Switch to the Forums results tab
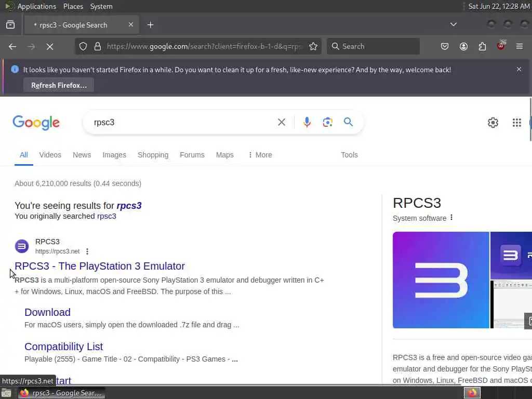Screen dimensions: 532x399 pyautogui.click(x=192, y=155)
